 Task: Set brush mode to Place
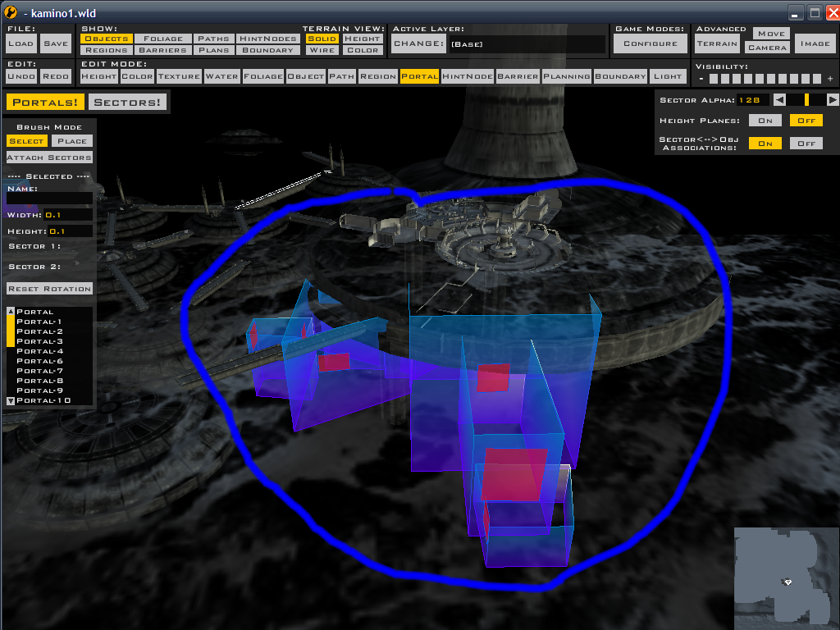72,141
